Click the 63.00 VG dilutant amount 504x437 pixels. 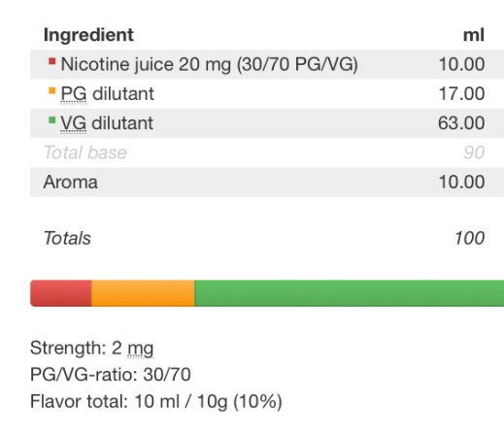[461, 123]
